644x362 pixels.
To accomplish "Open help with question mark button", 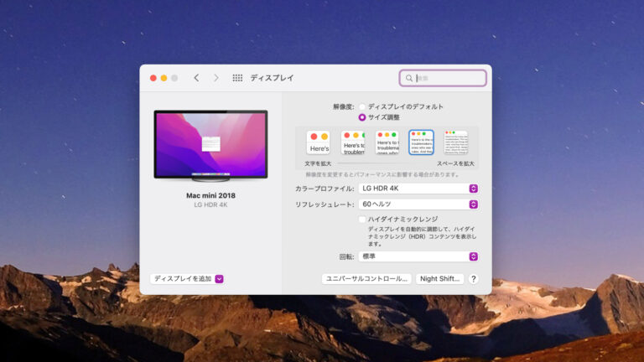I will pyautogui.click(x=473, y=279).
